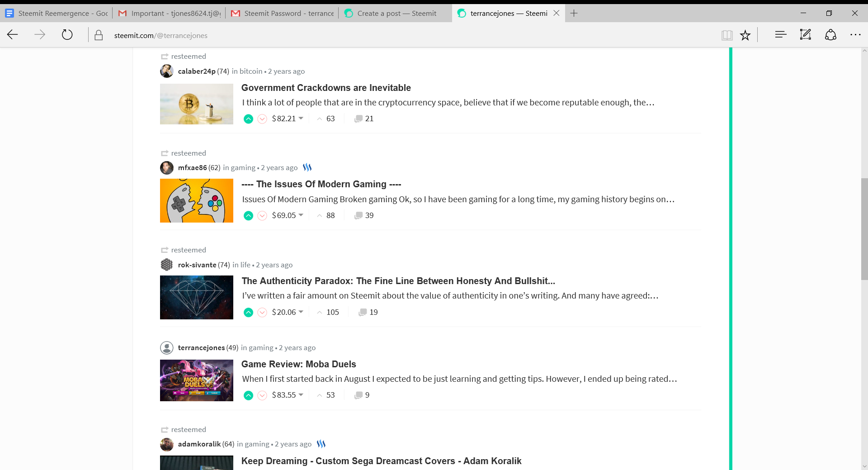Show the 53 votes list

click(x=326, y=395)
